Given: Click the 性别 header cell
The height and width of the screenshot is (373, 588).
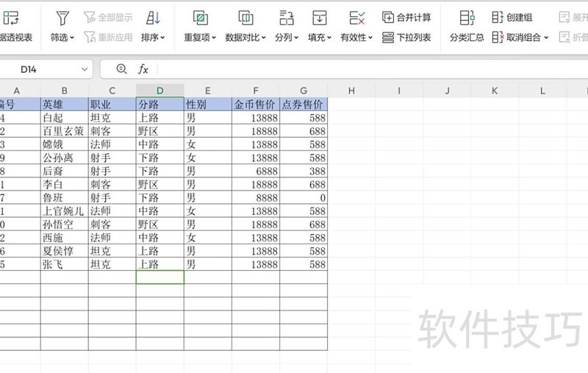Looking at the screenshot, I should click(x=208, y=104).
